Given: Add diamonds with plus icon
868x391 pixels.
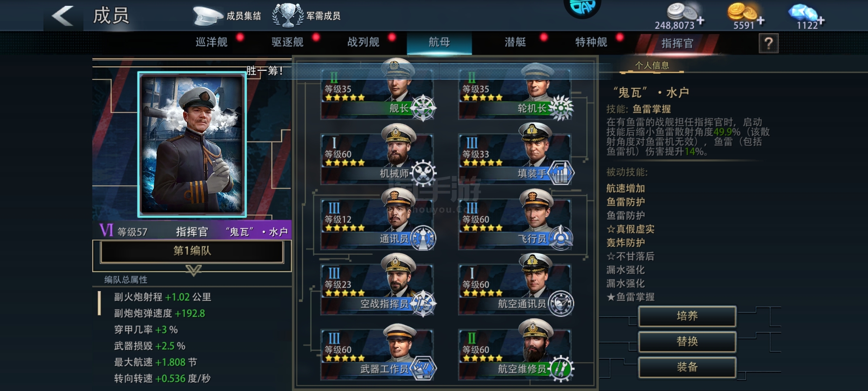Looking at the screenshot, I should click(x=821, y=21).
